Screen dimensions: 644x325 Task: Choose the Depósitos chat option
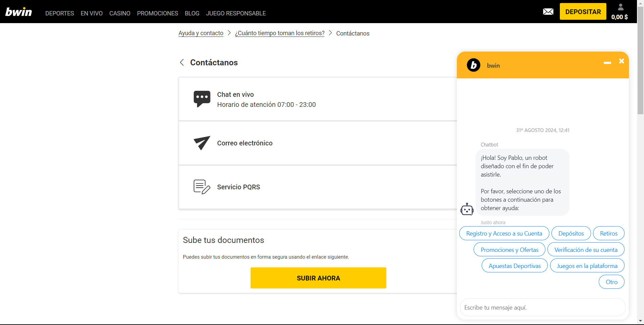coord(571,233)
